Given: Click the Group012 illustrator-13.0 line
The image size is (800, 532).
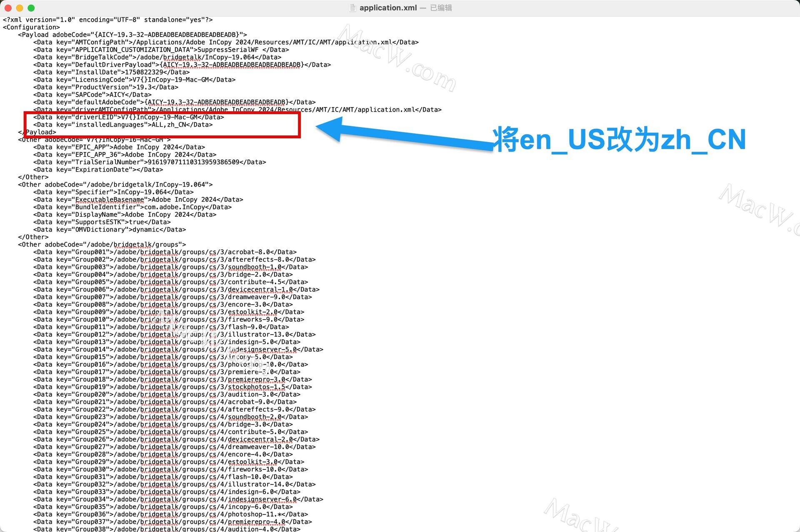Looking at the screenshot, I should (x=175, y=335).
